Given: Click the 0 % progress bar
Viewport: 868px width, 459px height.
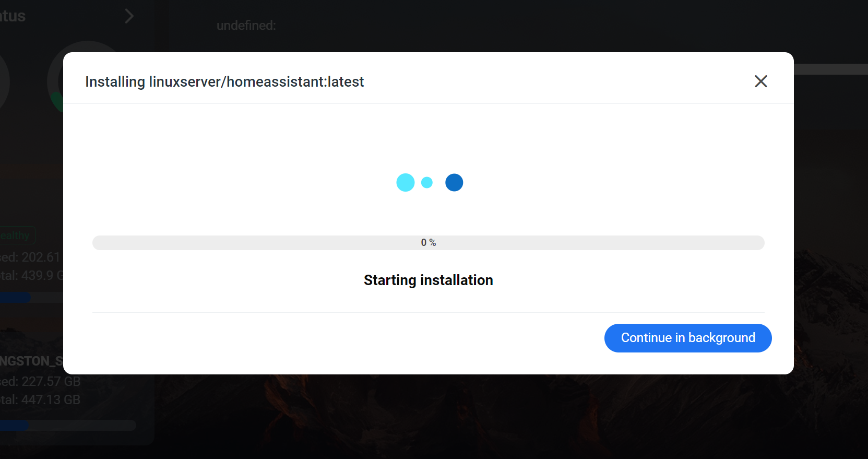Looking at the screenshot, I should click(x=428, y=242).
